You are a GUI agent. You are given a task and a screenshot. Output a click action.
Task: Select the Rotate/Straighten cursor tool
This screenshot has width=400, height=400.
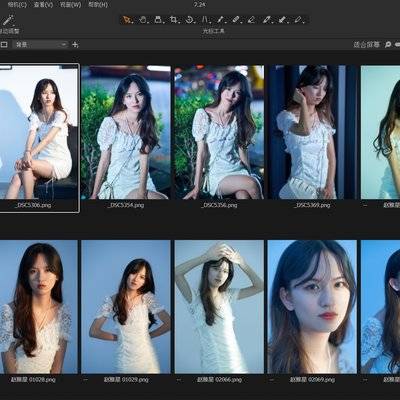coord(189,20)
